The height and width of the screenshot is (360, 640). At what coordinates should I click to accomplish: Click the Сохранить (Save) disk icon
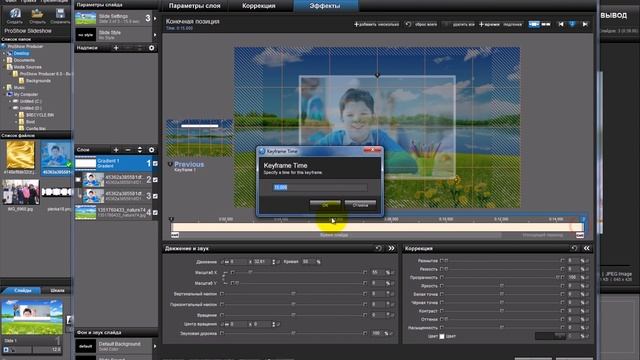tap(60, 13)
